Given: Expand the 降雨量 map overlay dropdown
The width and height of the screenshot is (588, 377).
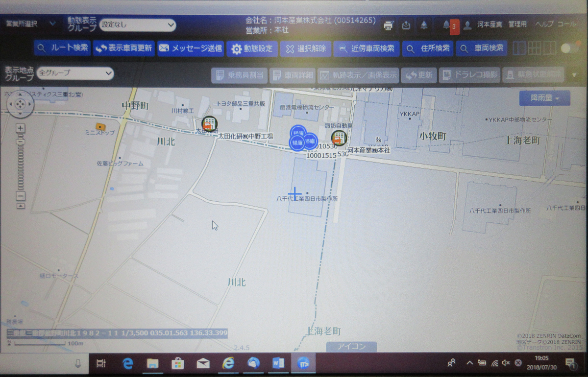Looking at the screenshot, I should 544,98.
